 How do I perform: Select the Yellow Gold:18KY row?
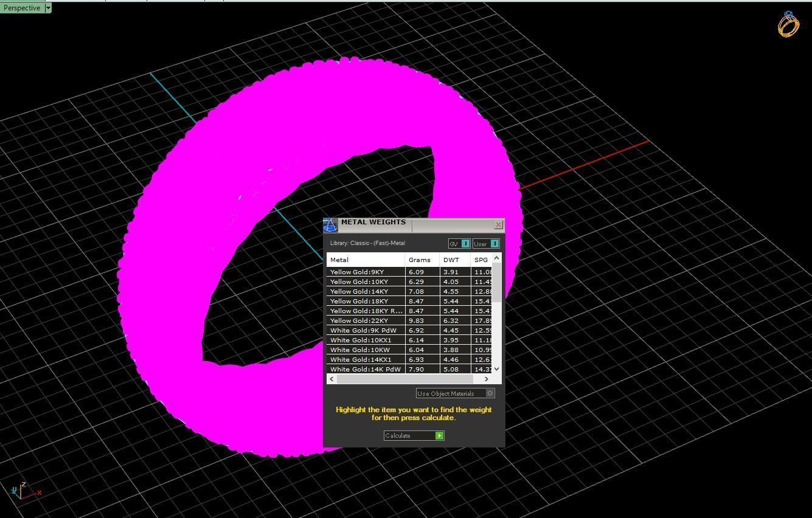409,301
